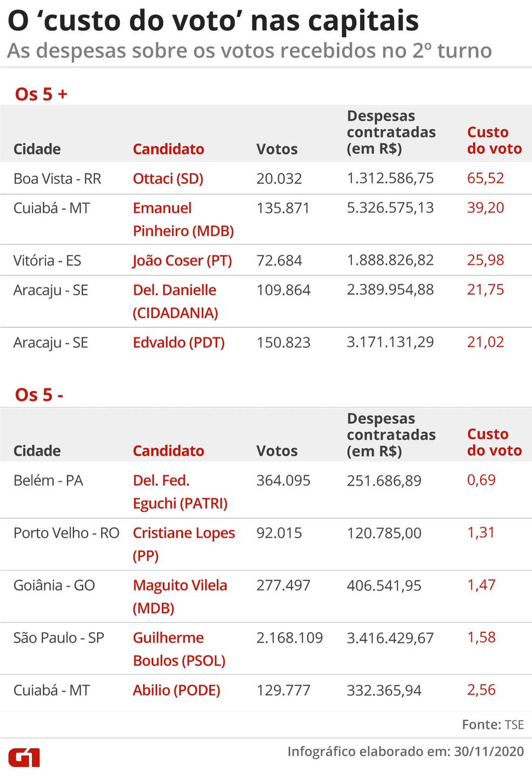Click candidate Abilio (PODE)
This screenshot has width=532, height=778.
177,690
